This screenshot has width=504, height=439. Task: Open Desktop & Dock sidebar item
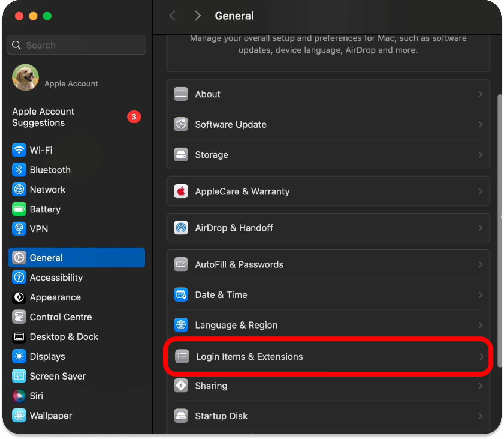click(x=64, y=337)
